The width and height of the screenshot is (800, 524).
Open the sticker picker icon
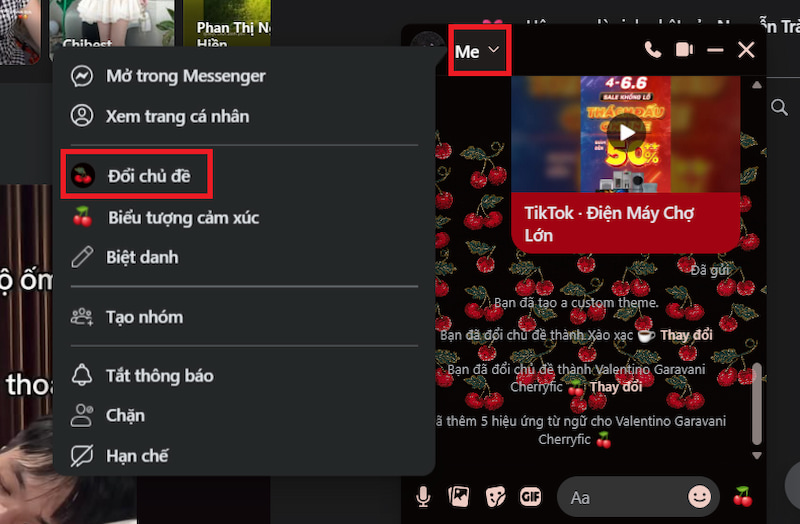(x=495, y=496)
